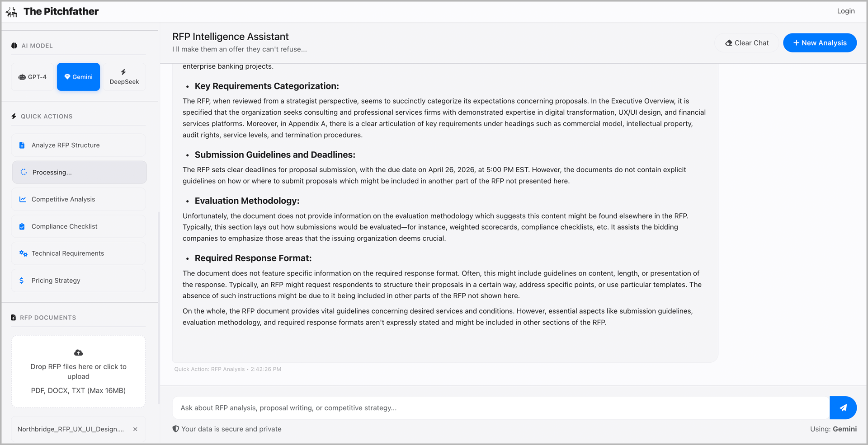Select the Gemini model option
Viewport: 868px width, 445px height.
[x=78, y=77]
